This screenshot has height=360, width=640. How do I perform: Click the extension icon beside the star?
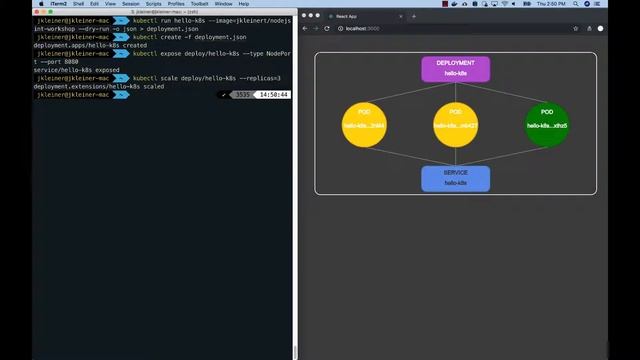click(x=589, y=29)
